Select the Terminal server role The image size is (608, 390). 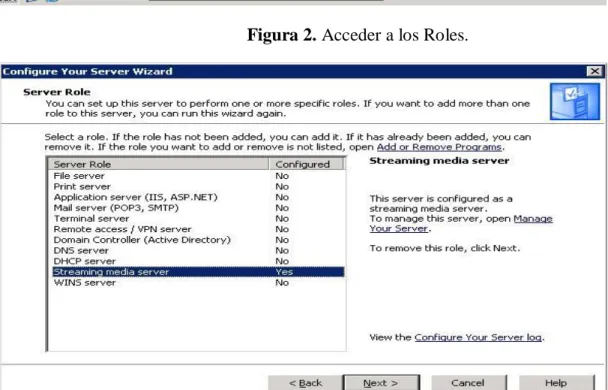198,219
